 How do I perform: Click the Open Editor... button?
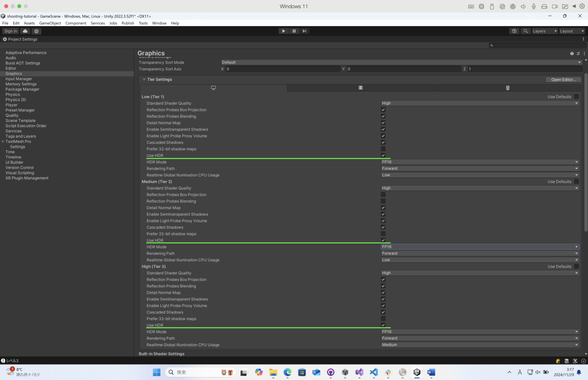pyautogui.click(x=563, y=79)
